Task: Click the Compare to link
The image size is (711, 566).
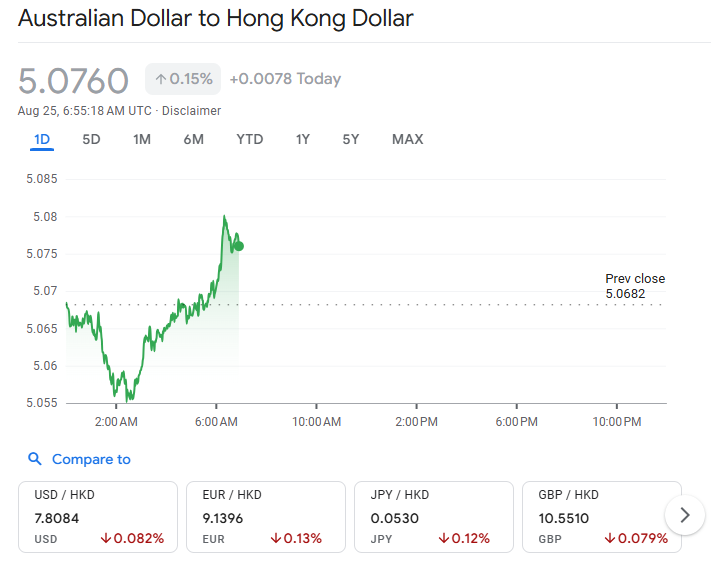Action: coord(91,459)
